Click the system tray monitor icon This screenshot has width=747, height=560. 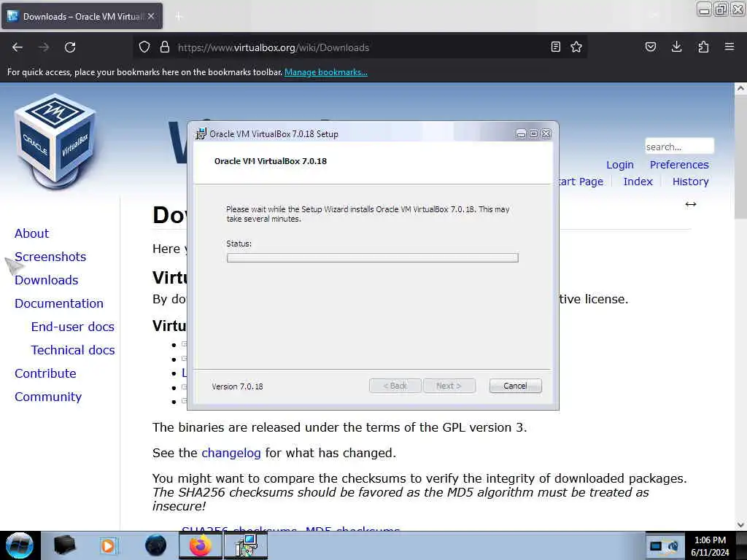656,546
